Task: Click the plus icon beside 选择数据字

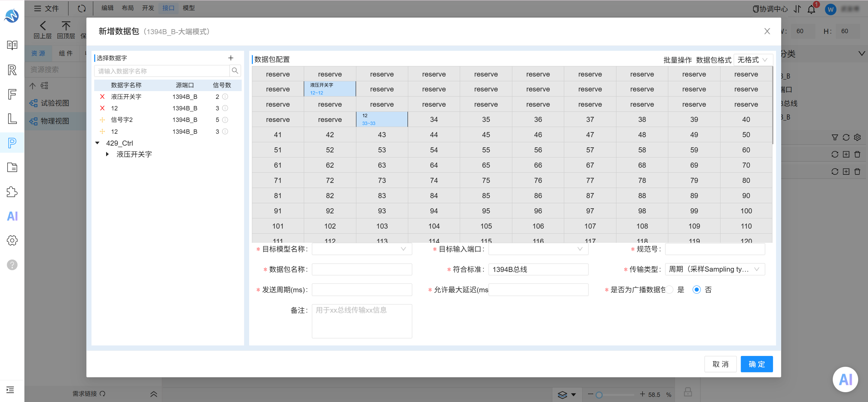Action: click(x=231, y=58)
